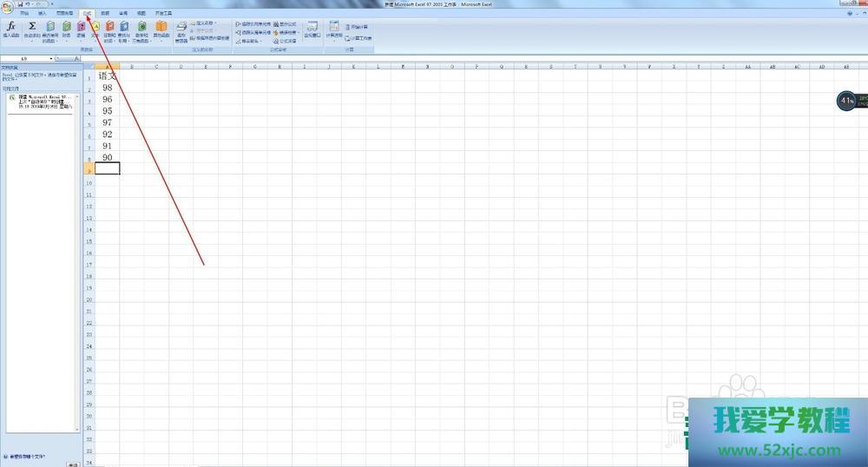Open the Watch Window icon

point(312,30)
